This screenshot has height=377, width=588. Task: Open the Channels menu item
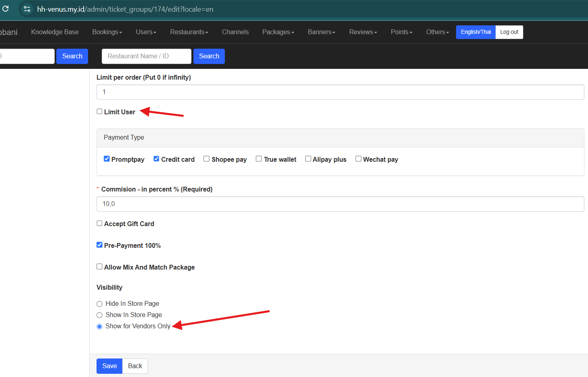coord(235,32)
